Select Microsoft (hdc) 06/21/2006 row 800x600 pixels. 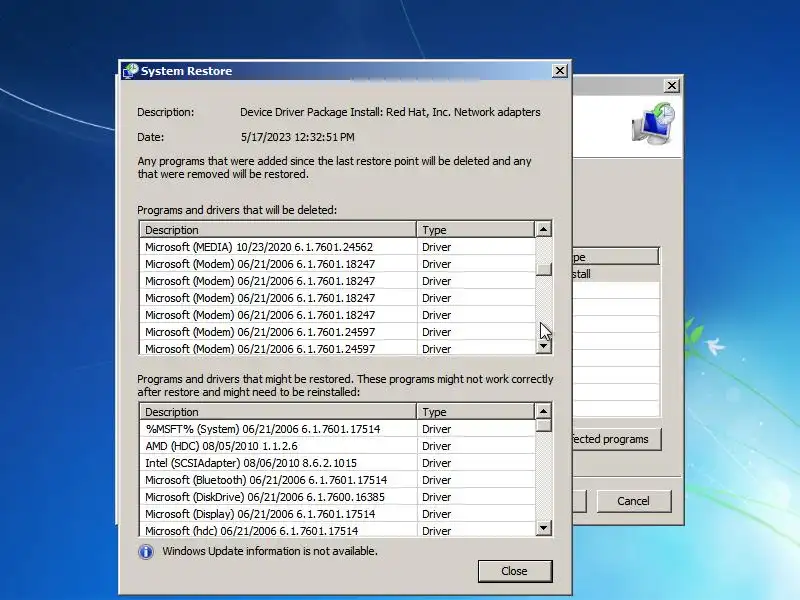(337, 530)
